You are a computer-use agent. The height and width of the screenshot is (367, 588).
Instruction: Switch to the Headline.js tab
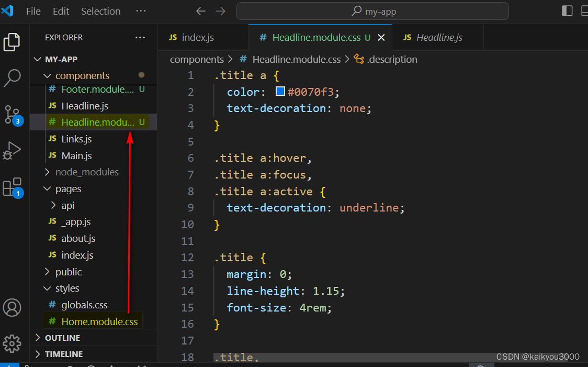438,38
